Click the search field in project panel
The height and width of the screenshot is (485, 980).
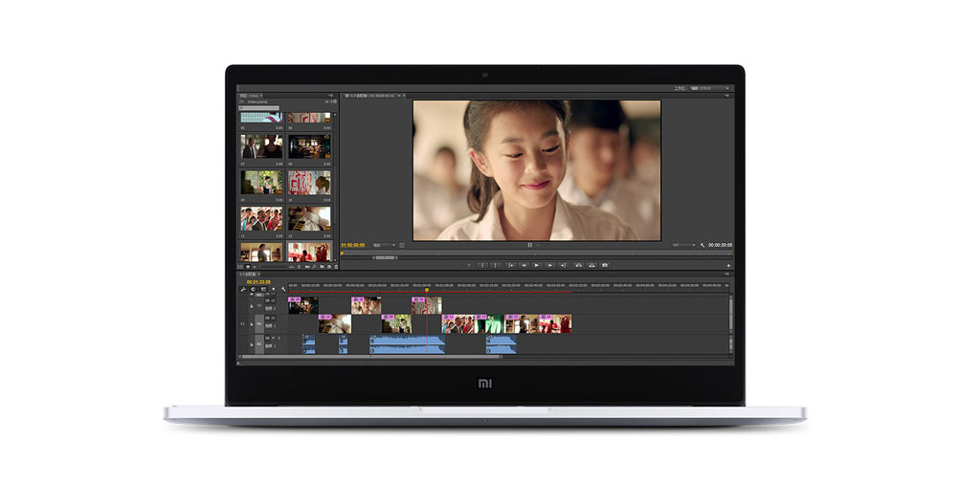(x=259, y=107)
